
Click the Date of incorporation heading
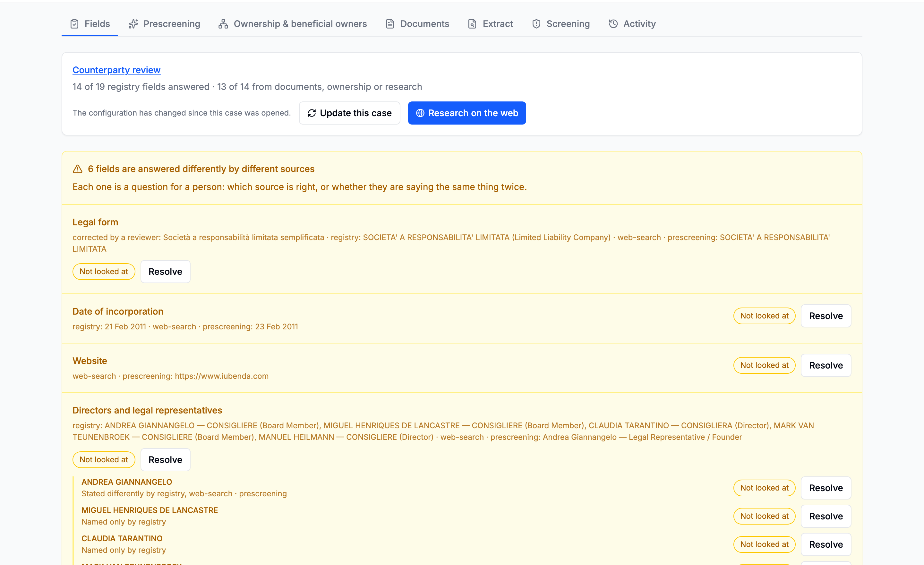(x=118, y=311)
